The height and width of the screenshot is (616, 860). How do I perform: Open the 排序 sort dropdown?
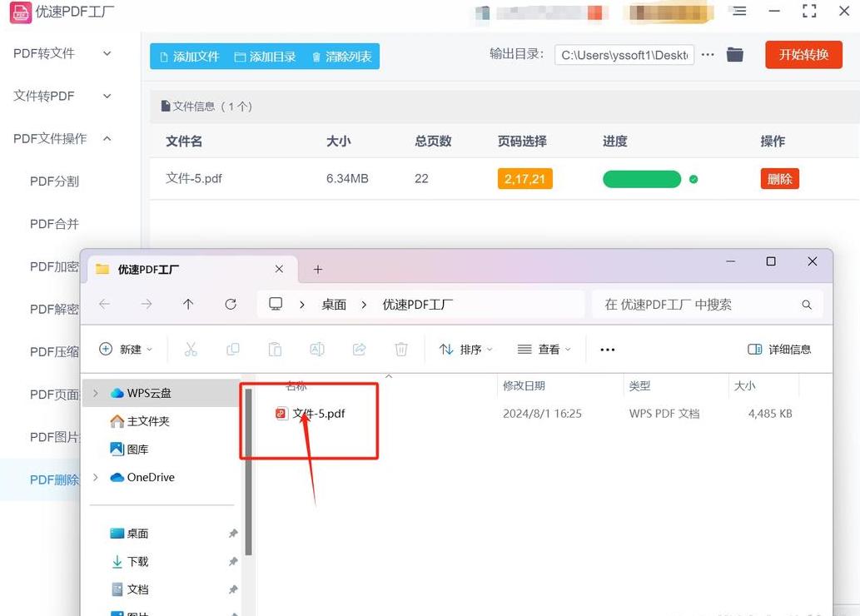(x=466, y=350)
